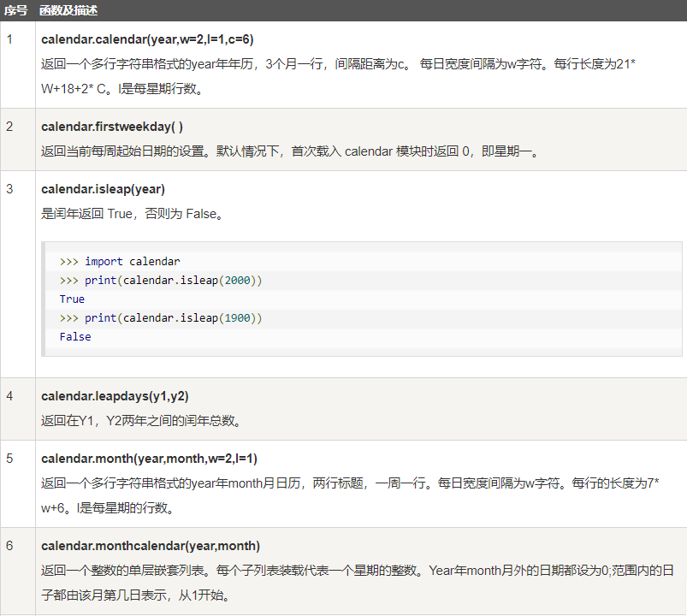
Task: Select row number 1 in the table
Action: 9,39
